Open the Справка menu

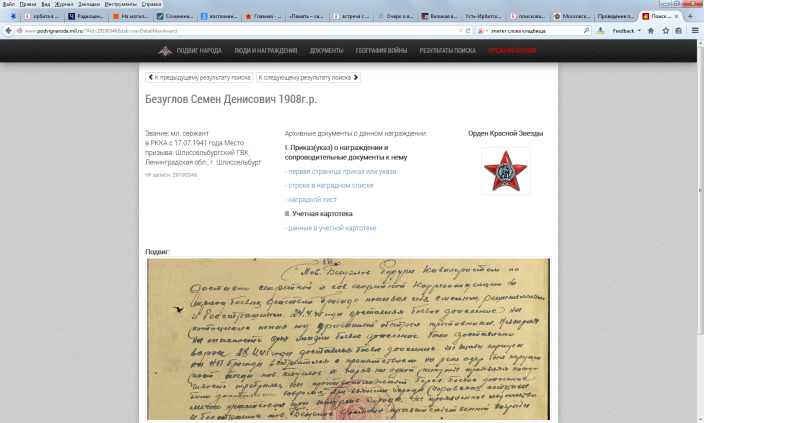(151, 4)
